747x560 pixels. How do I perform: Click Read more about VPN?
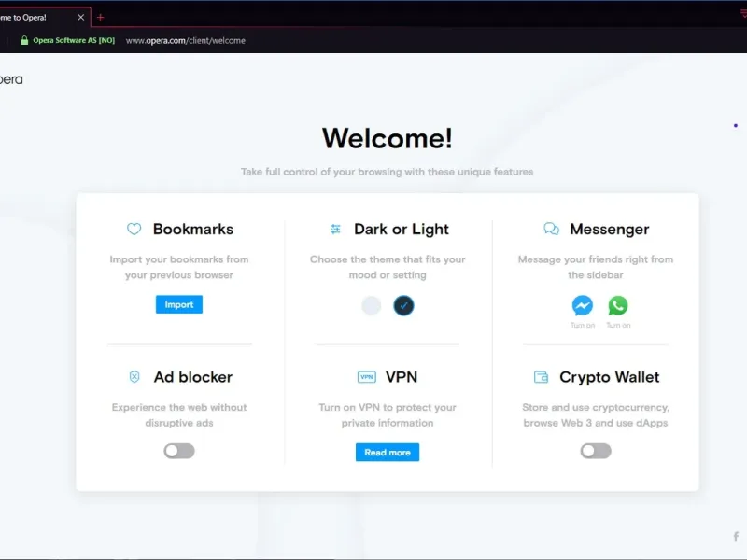pyautogui.click(x=388, y=453)
